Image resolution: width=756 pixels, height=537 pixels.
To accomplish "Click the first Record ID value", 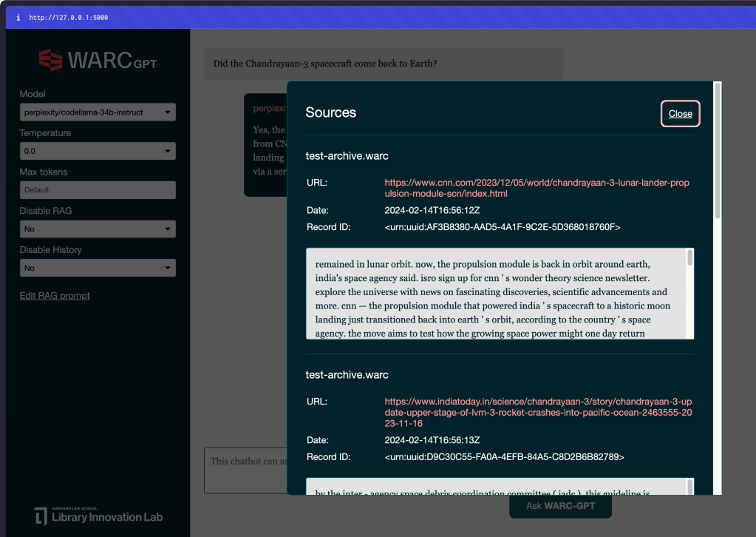I will 502,227.
